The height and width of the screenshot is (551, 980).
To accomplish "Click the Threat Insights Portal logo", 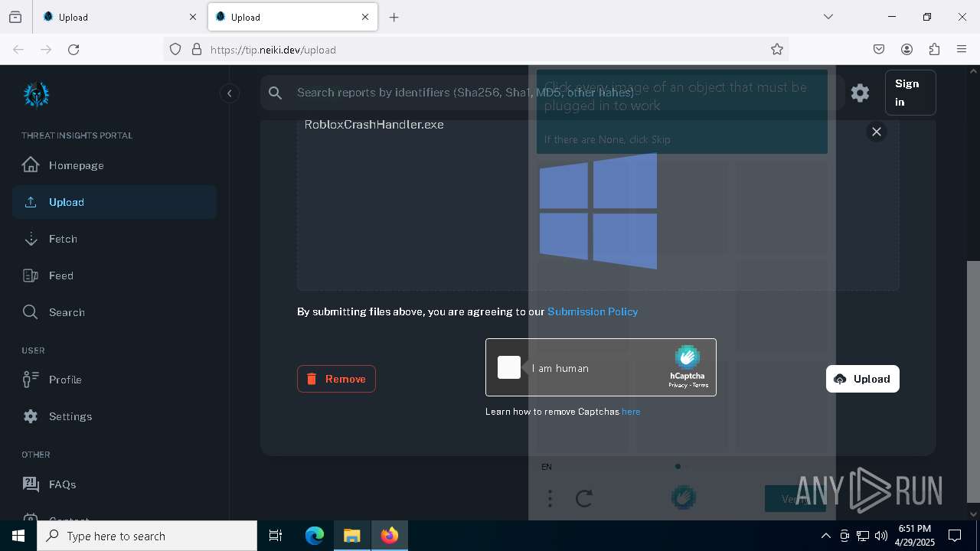I will click(36, 95).
